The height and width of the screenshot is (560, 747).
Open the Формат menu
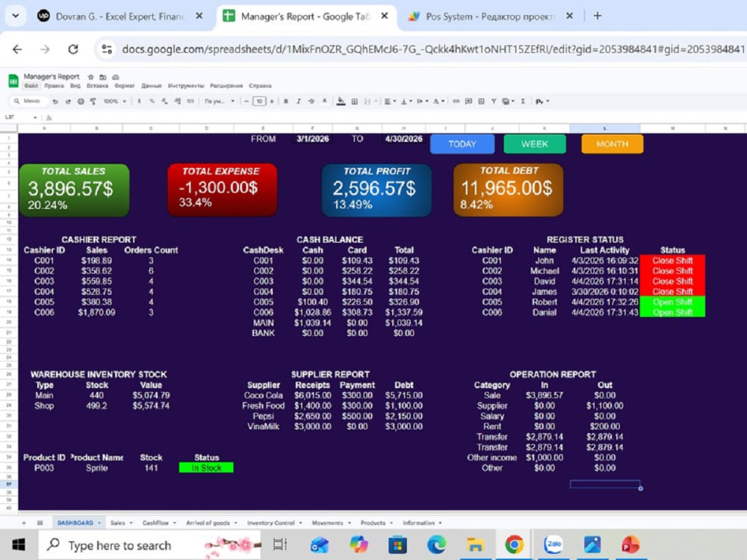pyautogui.click(x=124, y=86)
